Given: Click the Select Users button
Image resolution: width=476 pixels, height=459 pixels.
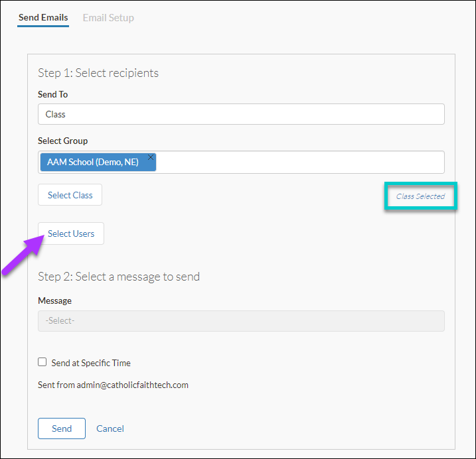Looking at the screenshot, I should click(x=71, y=233).
